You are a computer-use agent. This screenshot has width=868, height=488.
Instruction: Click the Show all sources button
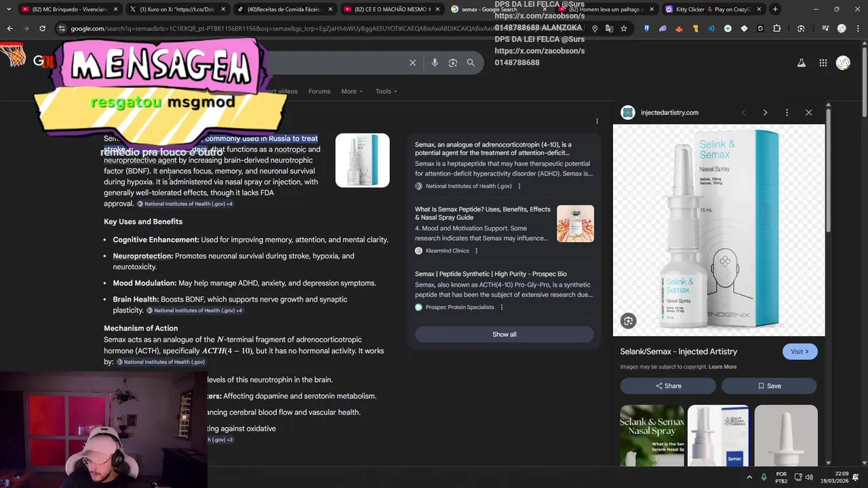504,334
